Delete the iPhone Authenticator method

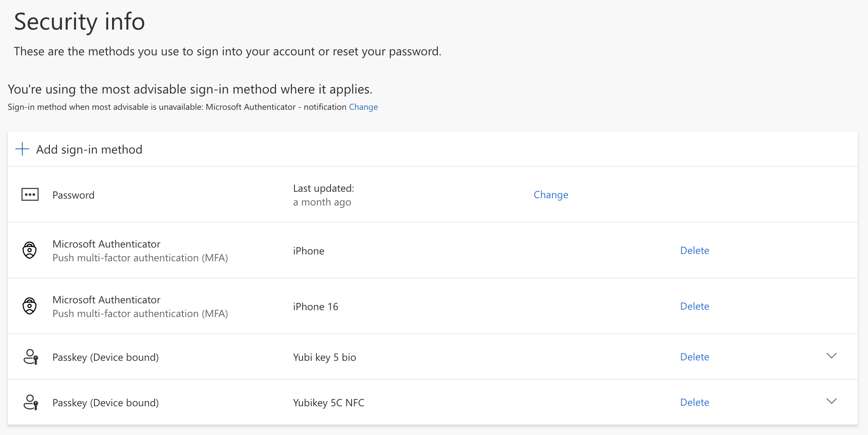click(x=695, y=251)
